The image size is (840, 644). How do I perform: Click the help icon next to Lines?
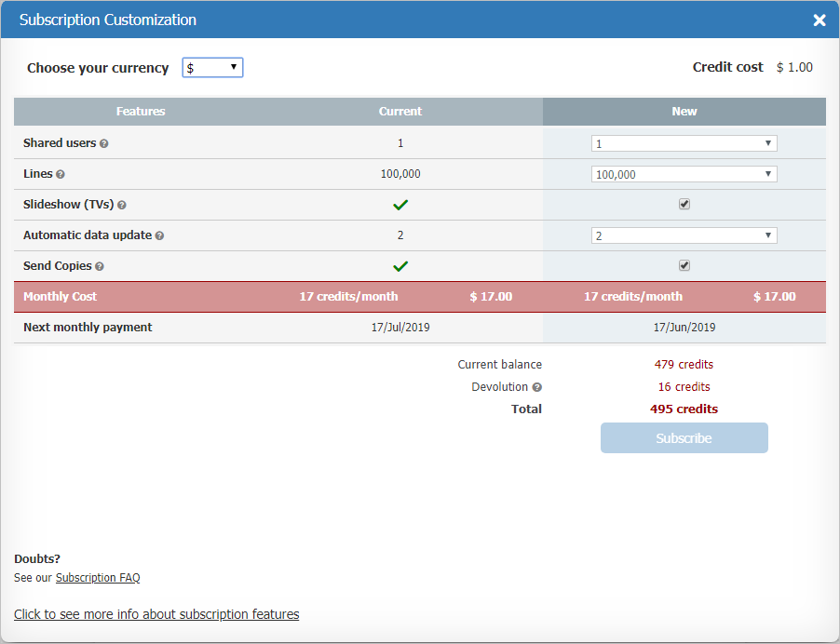point(59,173)
